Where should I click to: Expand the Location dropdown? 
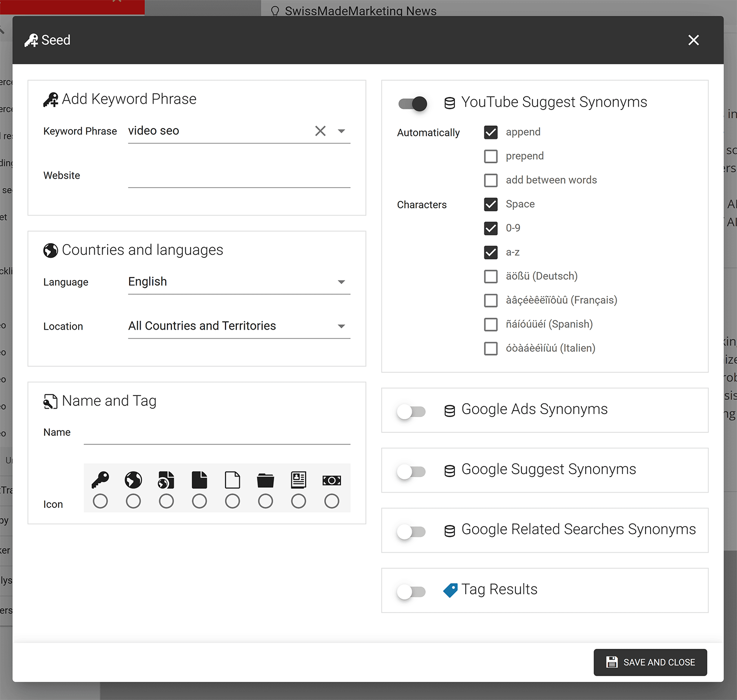click(239, 326)
